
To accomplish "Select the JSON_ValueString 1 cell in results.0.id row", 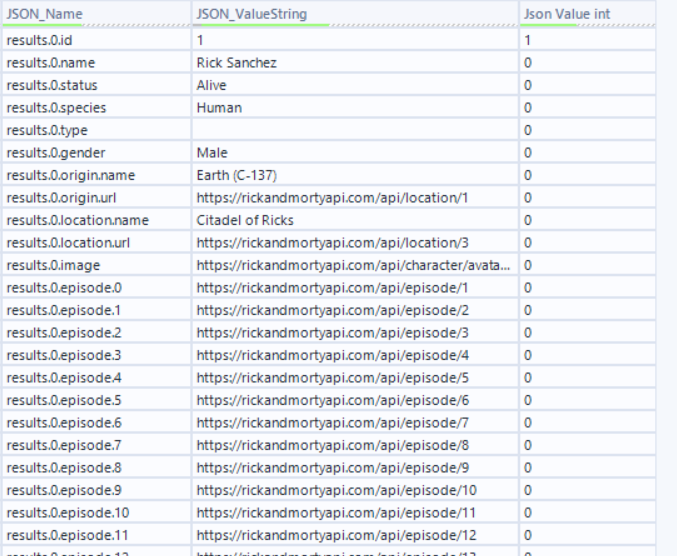I will [x=355, y=40].
